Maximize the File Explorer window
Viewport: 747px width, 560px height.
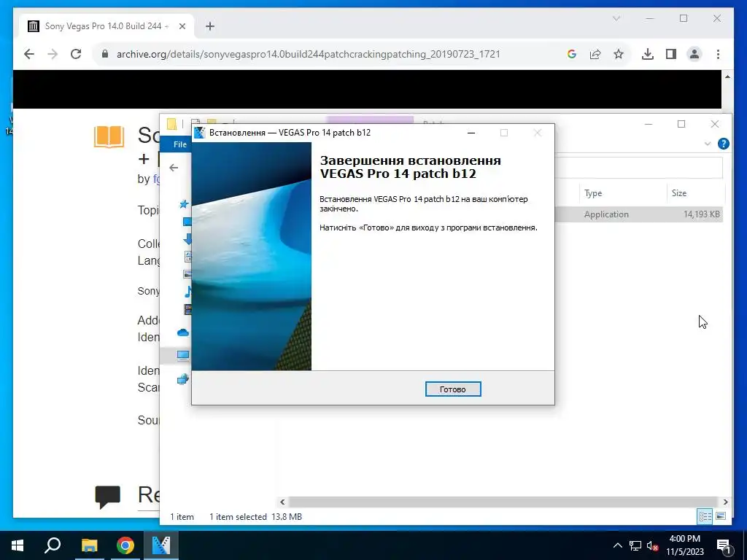pyautogui.click(x=681, y=124)
